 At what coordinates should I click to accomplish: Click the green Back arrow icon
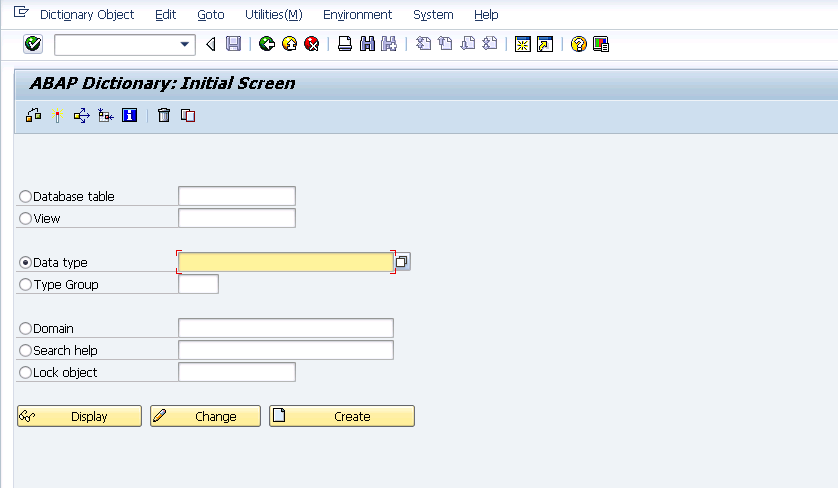267,44
